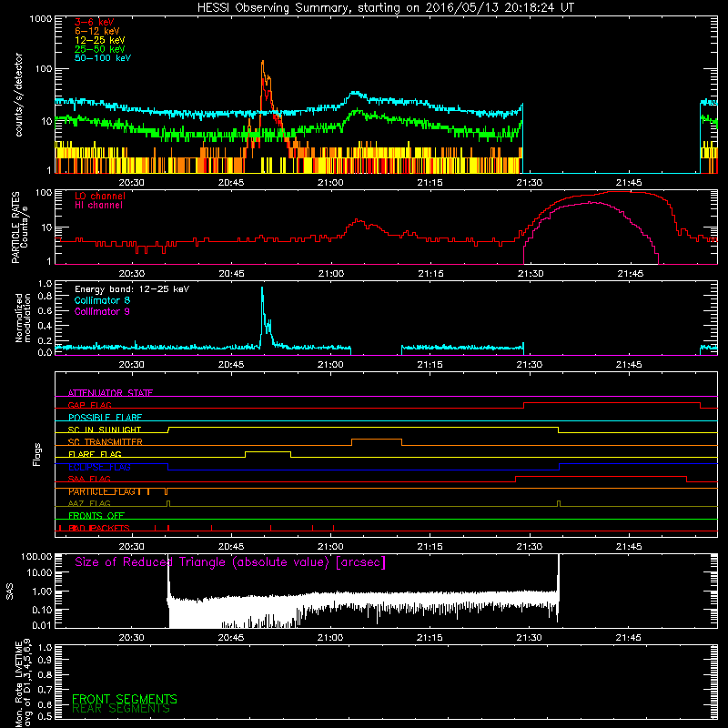728x728 pixels.
Task: Select the 3-6 keV legend label
Action: [x=95, y=22]
